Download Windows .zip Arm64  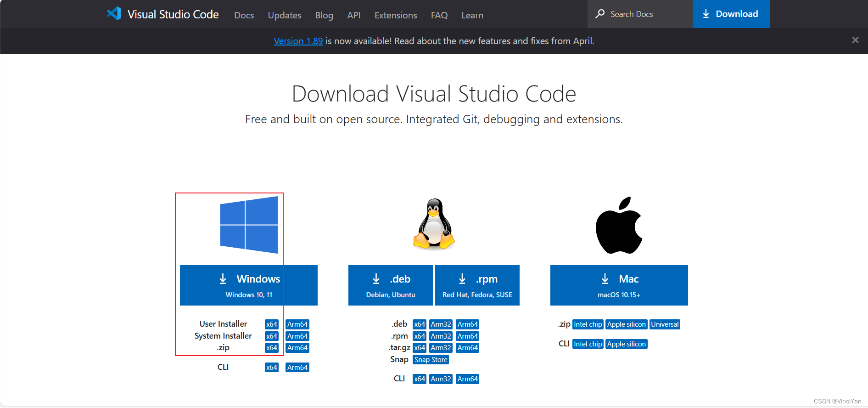297,348
